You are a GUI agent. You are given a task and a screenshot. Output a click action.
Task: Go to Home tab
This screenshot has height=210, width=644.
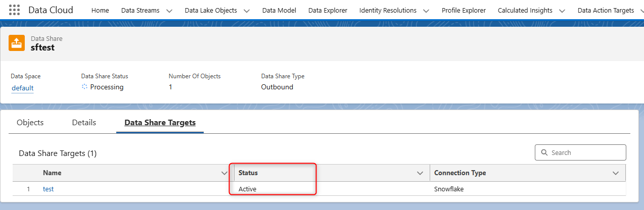(100, 10)
